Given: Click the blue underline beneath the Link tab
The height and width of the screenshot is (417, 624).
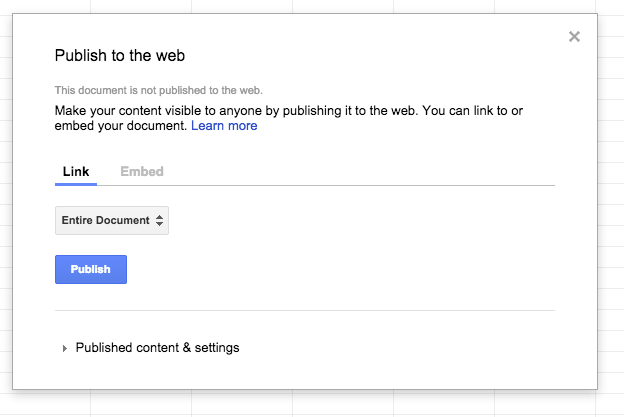Looking at the screenshot, I should [x=76, y=184].
